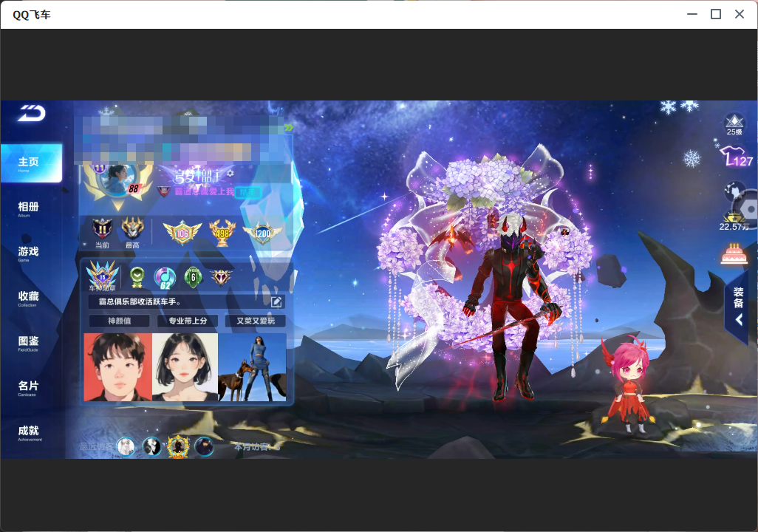This screenshot has height=532, width=758.
Task: Edit the signature with the pencil icon
Action: click(276, 302)
